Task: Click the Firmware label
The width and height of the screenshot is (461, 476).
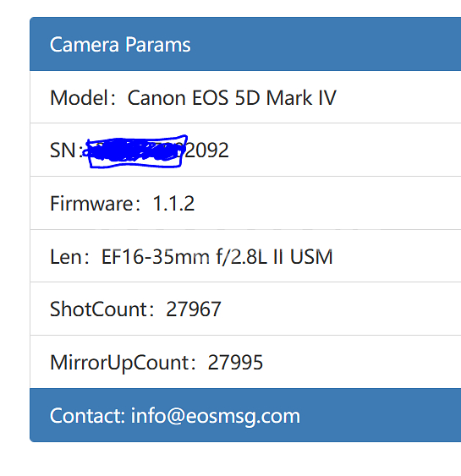Action: click(95, 204)
